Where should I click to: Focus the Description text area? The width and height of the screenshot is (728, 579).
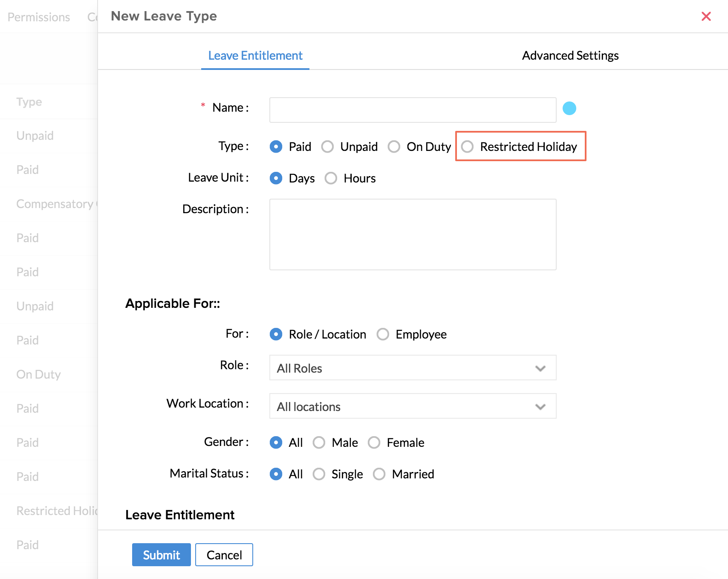coord(412,234)
